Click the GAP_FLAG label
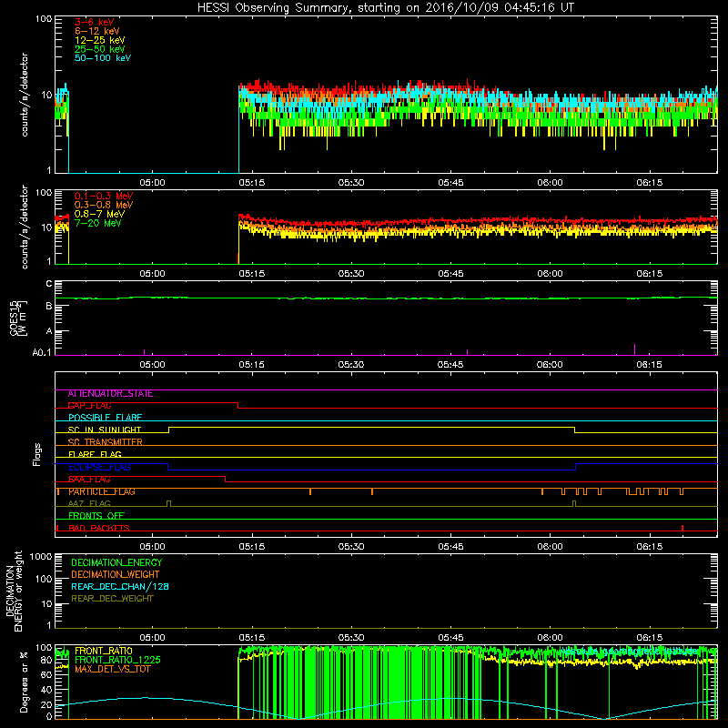This screenshot has width=728, height=728. pyautogui.click(x=89, y=406)
